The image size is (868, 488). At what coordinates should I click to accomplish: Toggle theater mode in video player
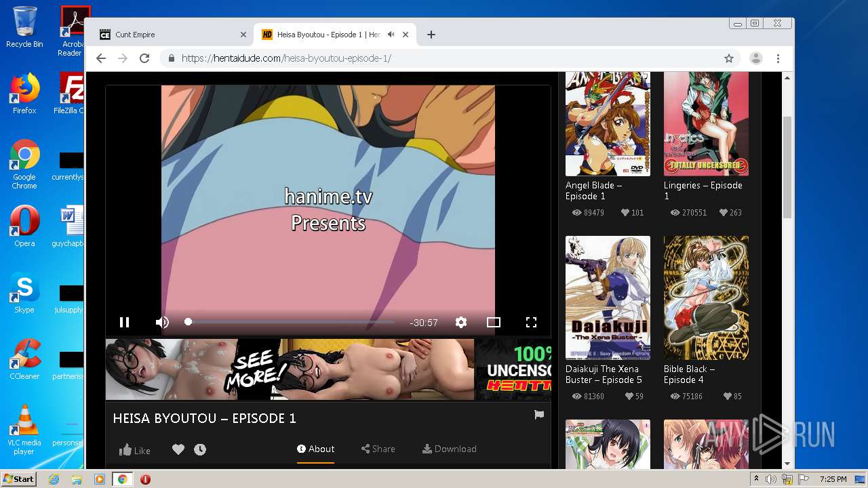[494, 323]
